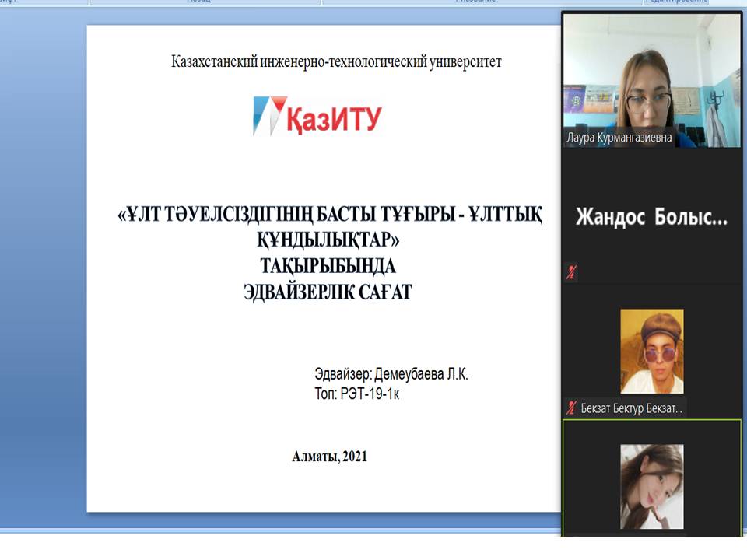Click the Алматы, 2021 footer text
Image resolution: width=747 pixels, height=560 pixels.
pos(329,457)
